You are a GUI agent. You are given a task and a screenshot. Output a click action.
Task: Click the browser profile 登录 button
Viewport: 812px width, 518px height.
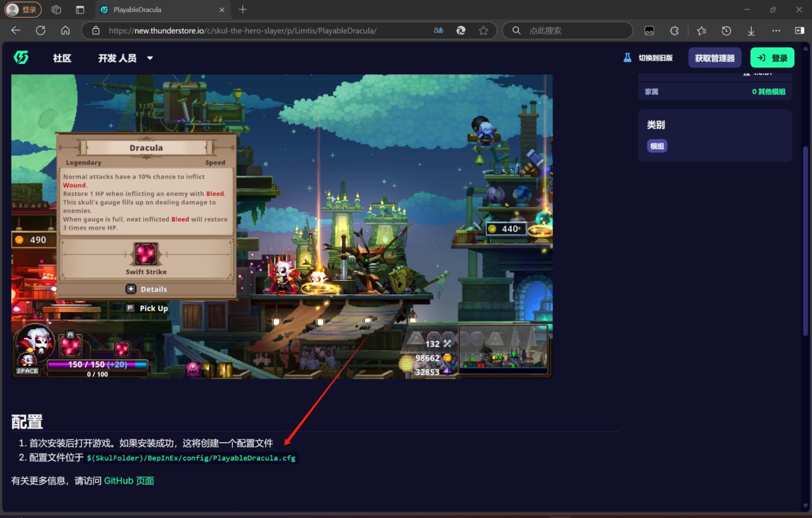[23, 10]
